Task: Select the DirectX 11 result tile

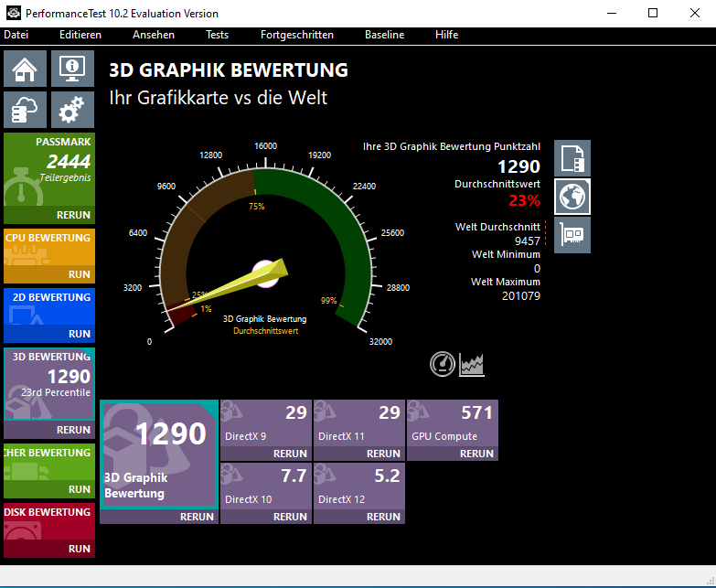Action: point(359,423)
